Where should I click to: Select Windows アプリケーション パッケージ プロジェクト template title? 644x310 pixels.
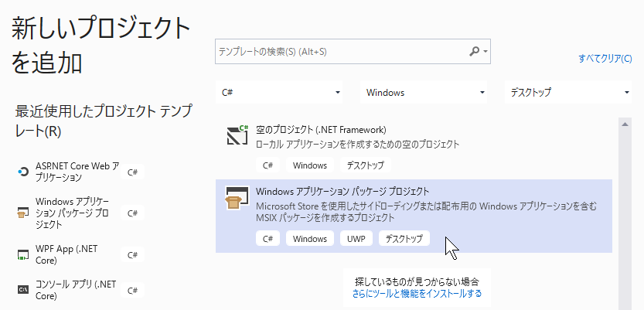[342, 192]
